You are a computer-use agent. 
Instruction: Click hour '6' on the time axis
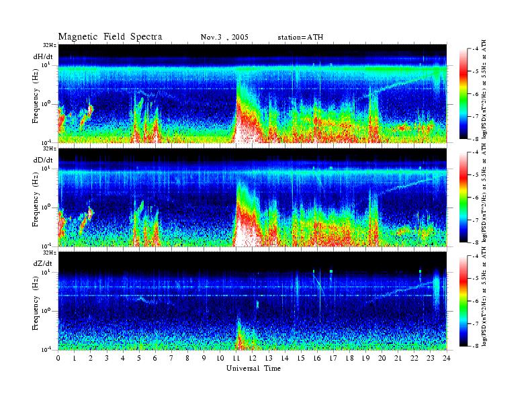pyautogui.click(x=155, y=359)
